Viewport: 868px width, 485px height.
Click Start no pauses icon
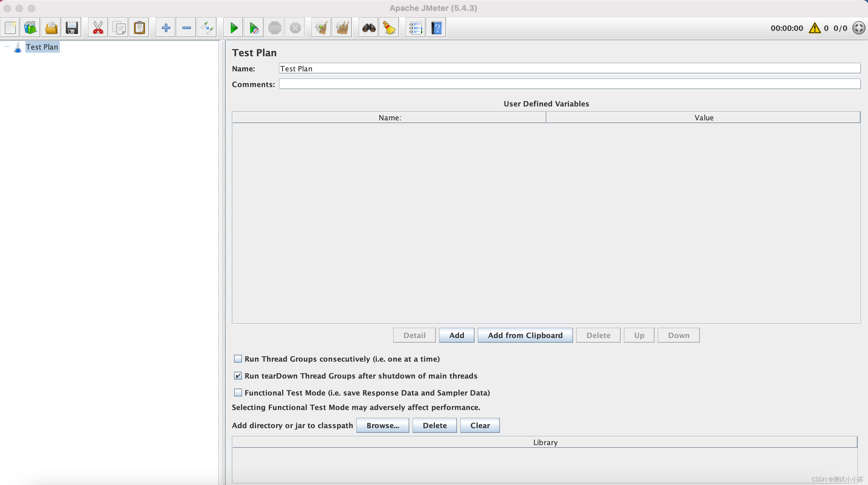[x=254, y=28]
